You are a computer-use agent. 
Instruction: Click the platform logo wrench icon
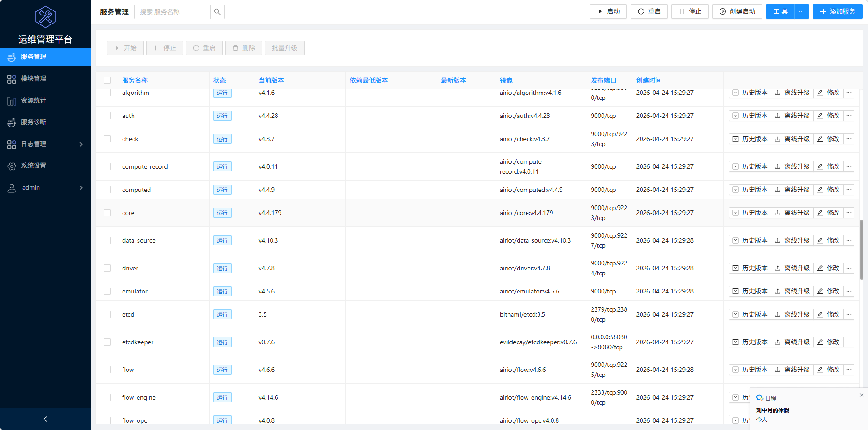point(45,17)
